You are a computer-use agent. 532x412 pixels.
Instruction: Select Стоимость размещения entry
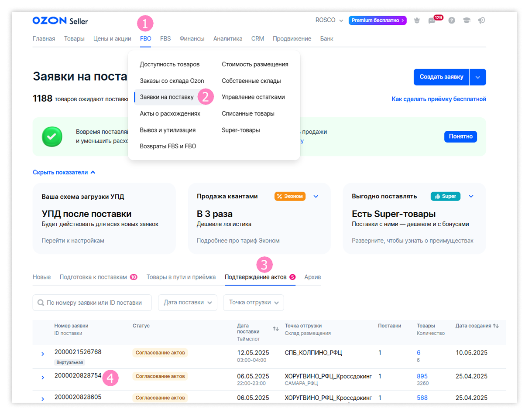255,64
